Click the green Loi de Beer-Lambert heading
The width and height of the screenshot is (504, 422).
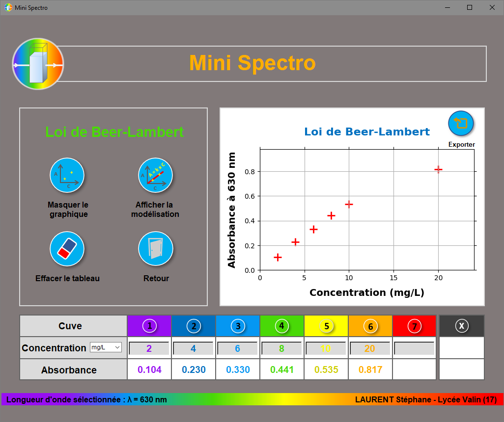click(x=114, y=132)
